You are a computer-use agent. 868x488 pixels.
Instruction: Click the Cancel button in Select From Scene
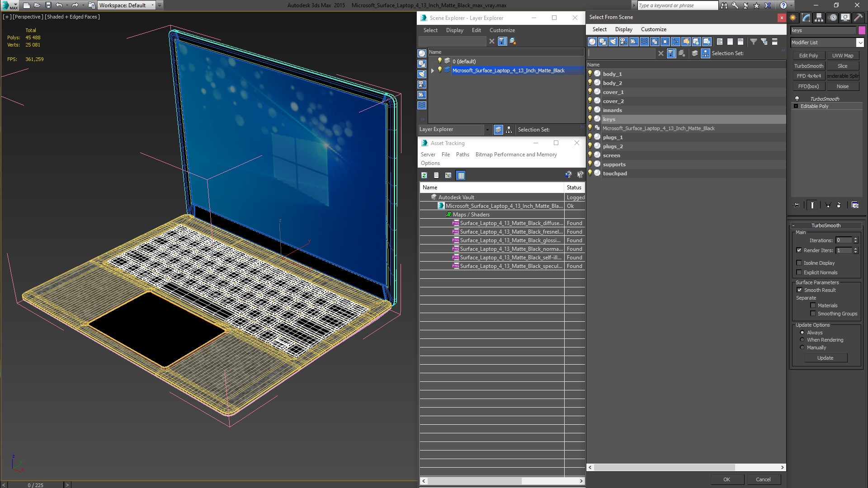click(x=763, y=479)
